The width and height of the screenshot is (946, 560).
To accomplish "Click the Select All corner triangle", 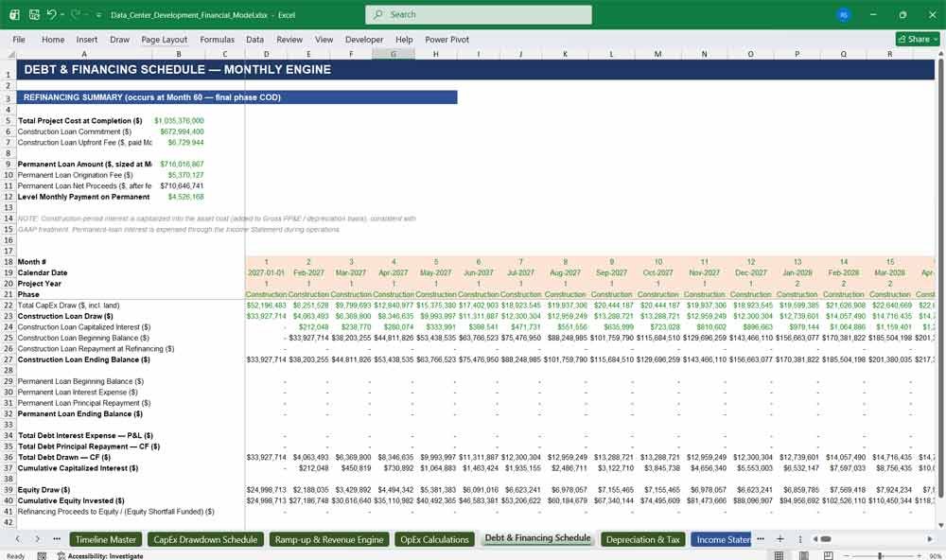I will coord(10,54).
